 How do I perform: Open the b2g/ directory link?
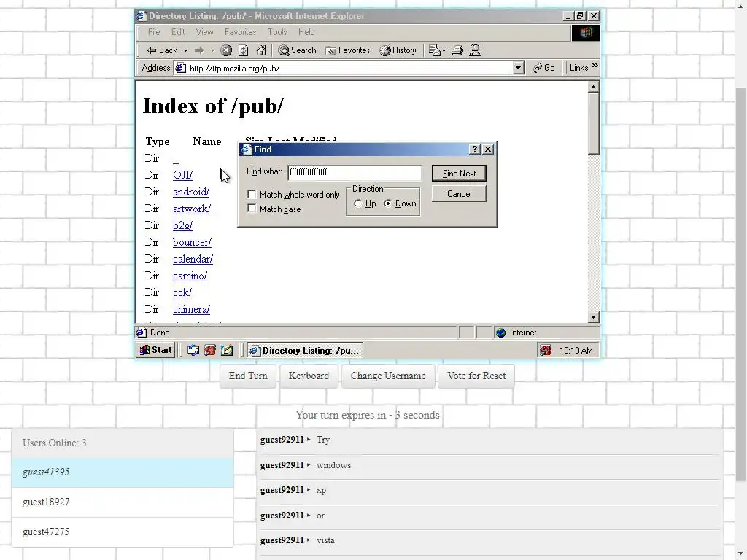(183, 225)
